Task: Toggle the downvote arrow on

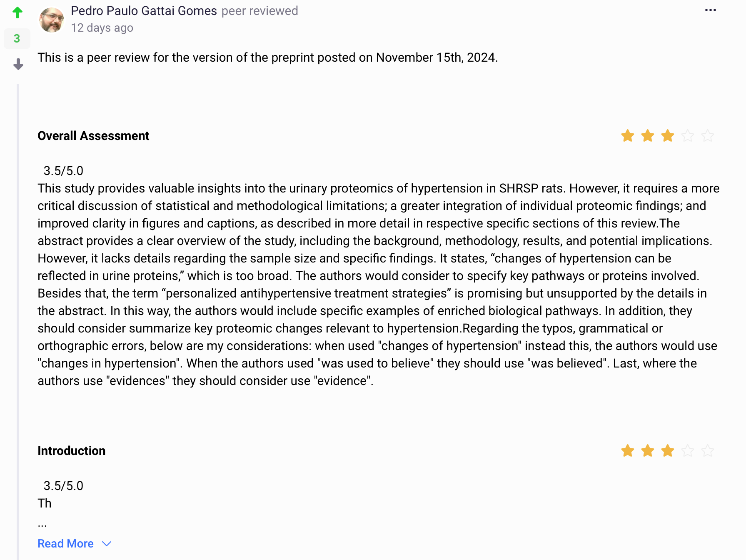Action: (x=17, y=65)
